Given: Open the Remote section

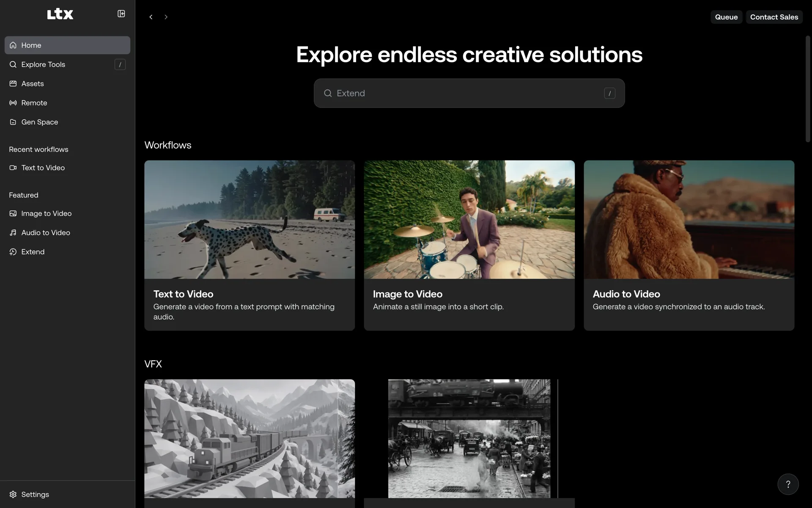Looking at the screenshot, I should point(67,103).
